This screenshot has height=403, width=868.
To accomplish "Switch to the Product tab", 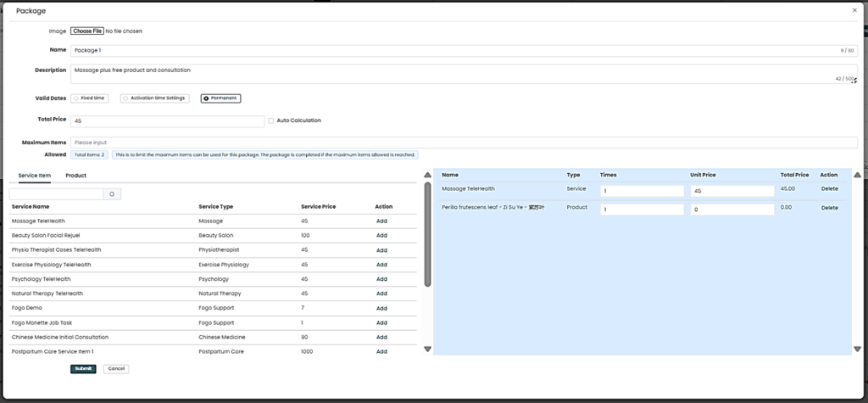I will (x=75, y=176).
